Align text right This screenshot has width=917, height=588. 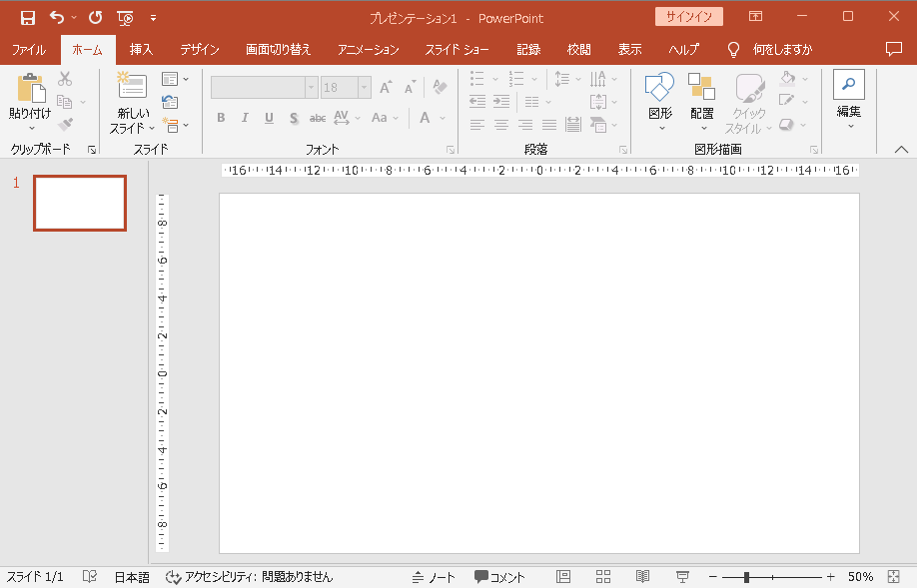click(525, 124)
